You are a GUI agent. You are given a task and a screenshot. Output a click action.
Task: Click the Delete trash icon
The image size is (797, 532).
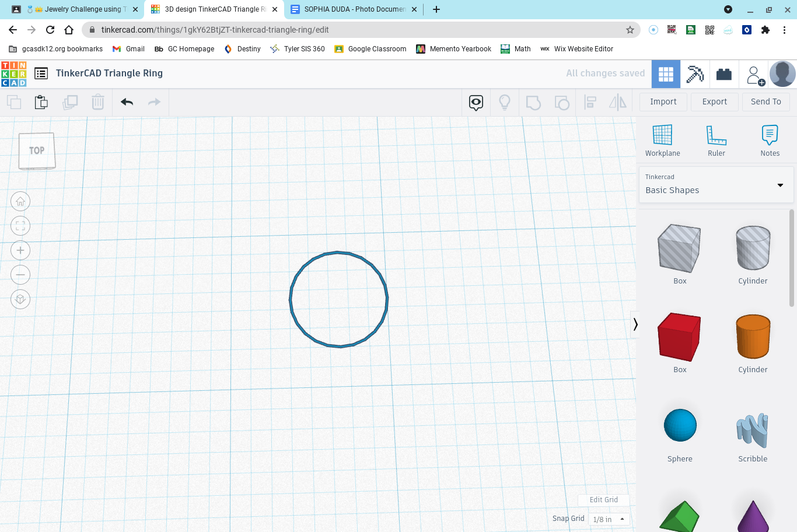click(x=98, y=102)
